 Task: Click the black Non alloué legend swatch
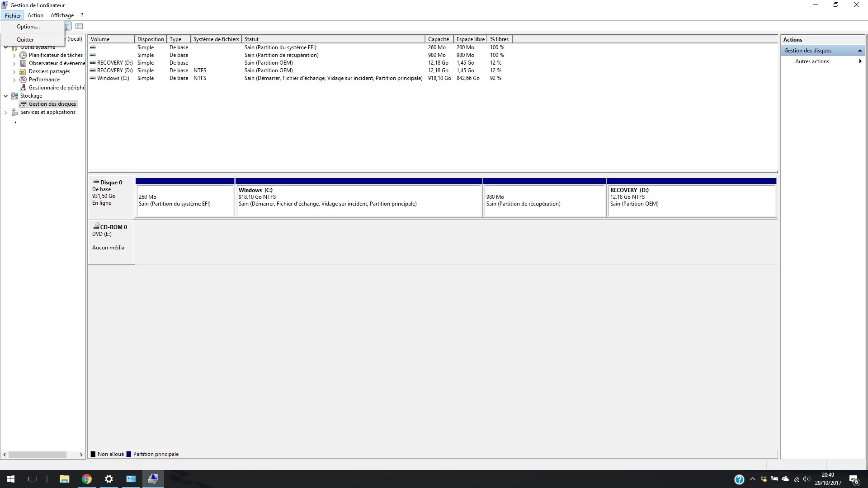[93, 454]
